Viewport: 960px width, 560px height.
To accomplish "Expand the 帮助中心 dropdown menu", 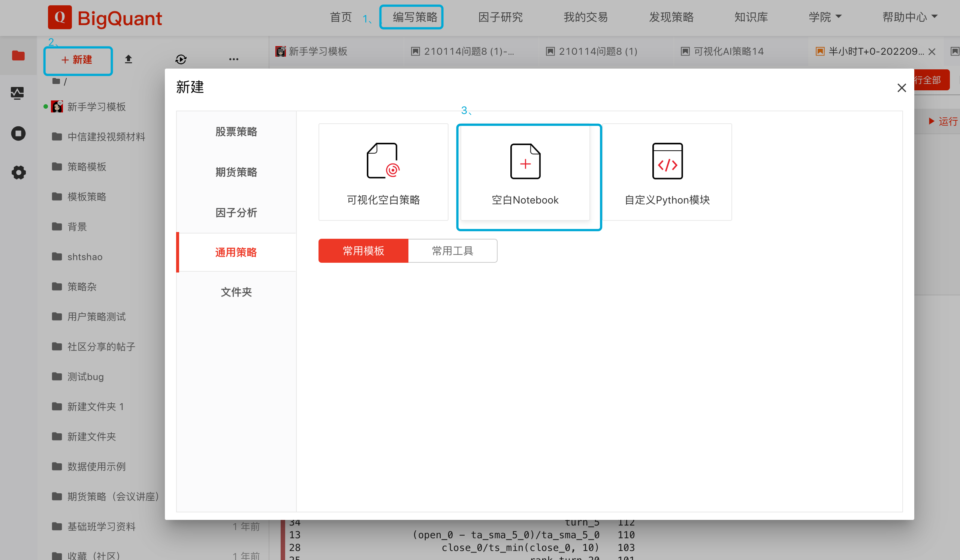I will (x=909, y=17).
